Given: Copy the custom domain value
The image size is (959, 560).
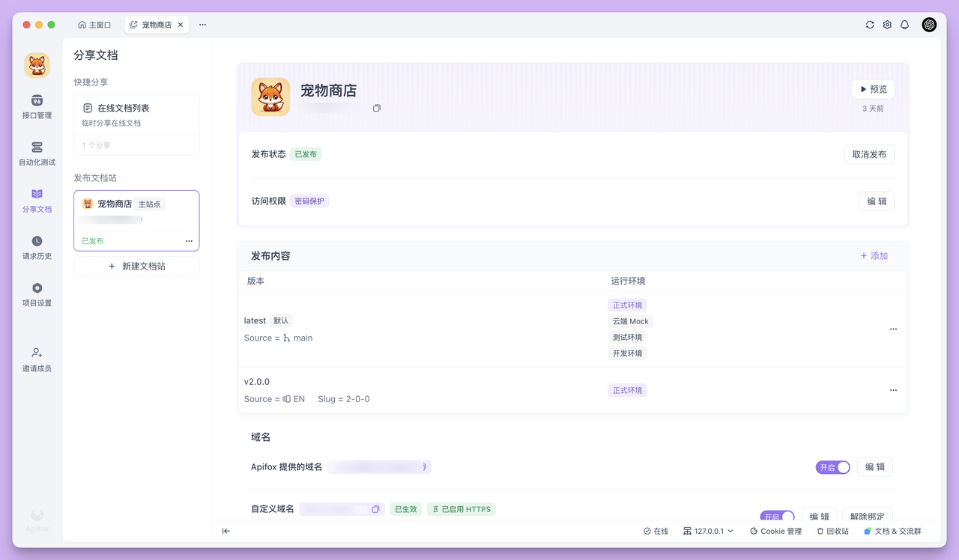Looking at the screenshot, I should click(375, 509).
